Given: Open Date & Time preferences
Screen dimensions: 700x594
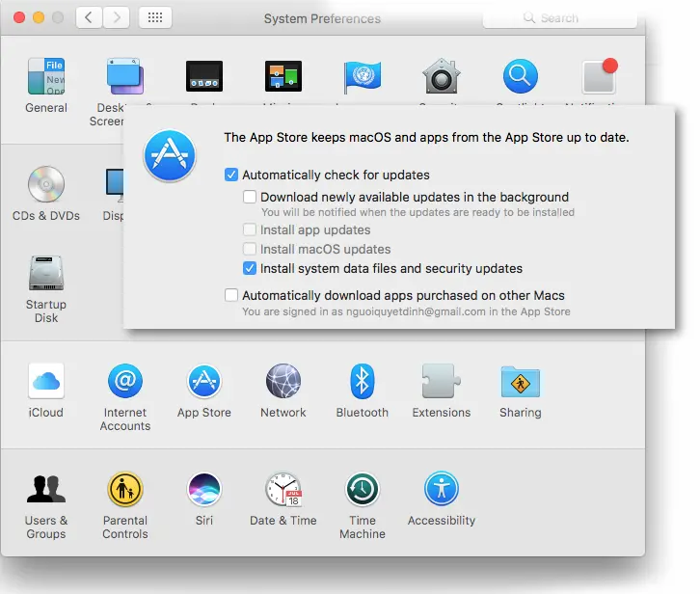Looking at the screenshot, I should 283,491.
